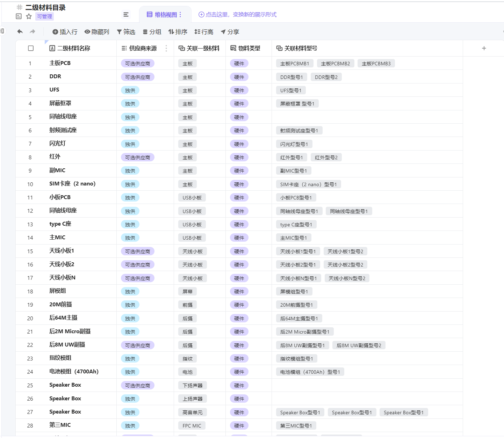The height and width of the screenshot is (438, 504).
Task: Click the 分享 share button
Action: (x=230, y=32)
